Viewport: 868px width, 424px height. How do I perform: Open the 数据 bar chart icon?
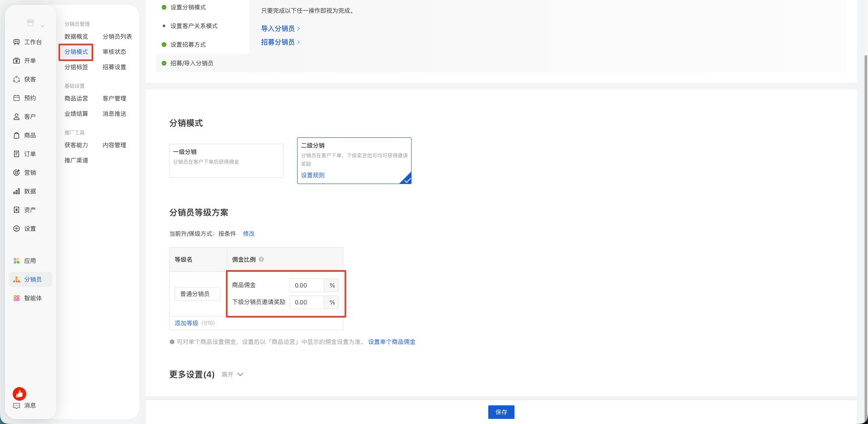tap(17, 191)
